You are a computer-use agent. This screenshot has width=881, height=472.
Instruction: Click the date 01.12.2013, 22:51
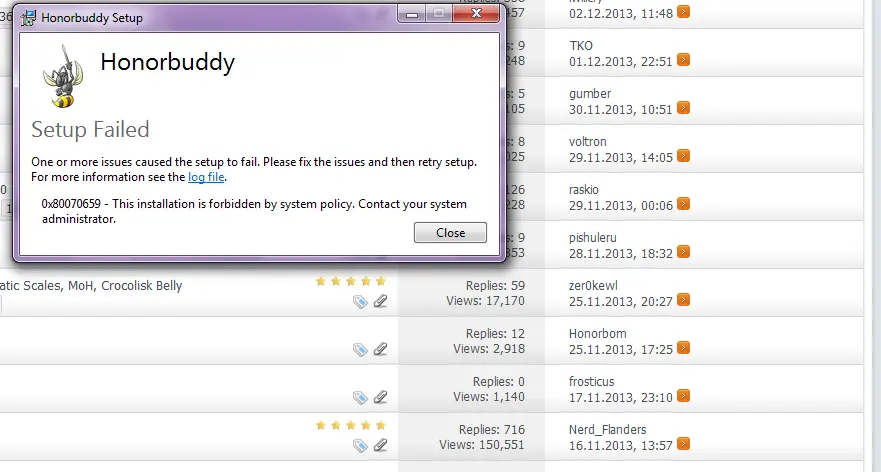620,61
